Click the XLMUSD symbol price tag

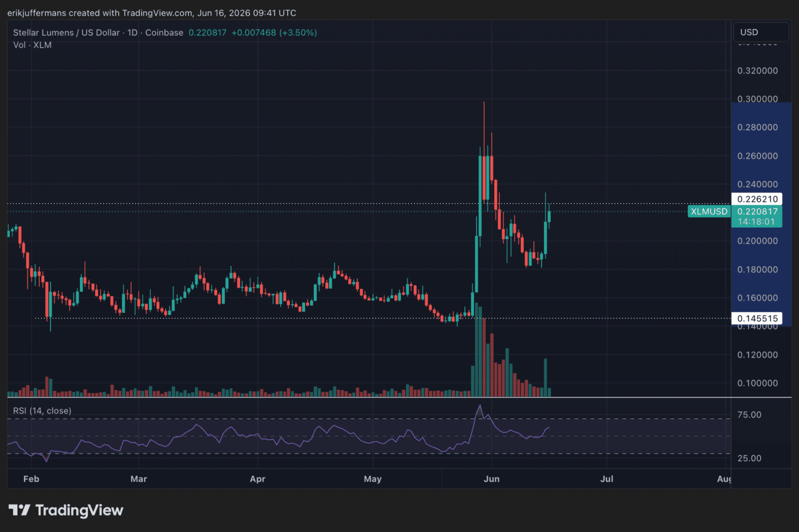(709, 211)
